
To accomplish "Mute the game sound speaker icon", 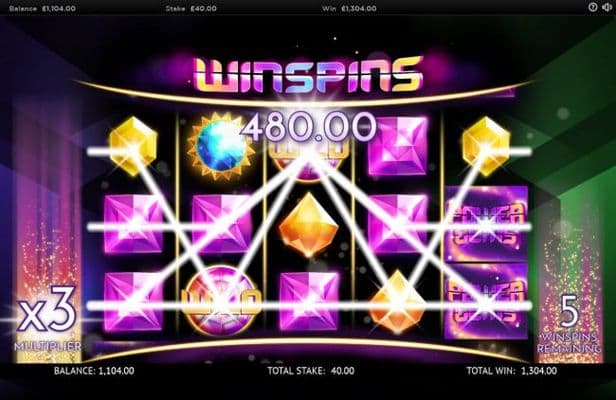I will click(x=607, y=7).
